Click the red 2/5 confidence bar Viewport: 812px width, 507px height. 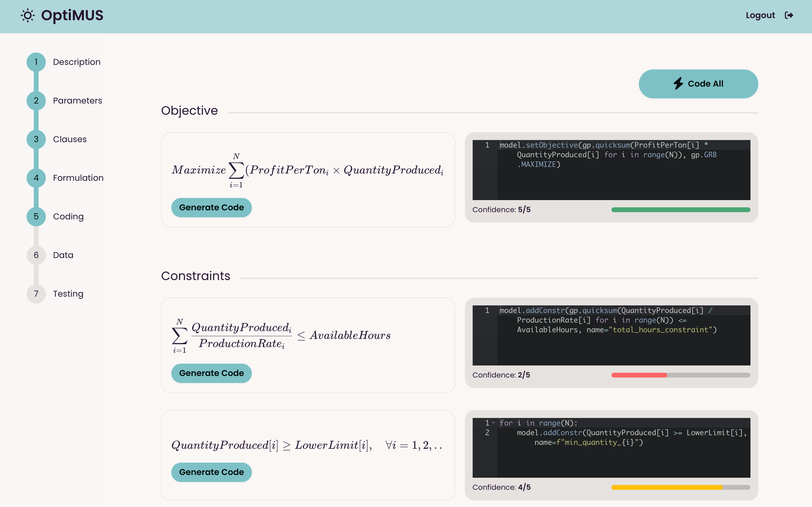coord(639,375)
